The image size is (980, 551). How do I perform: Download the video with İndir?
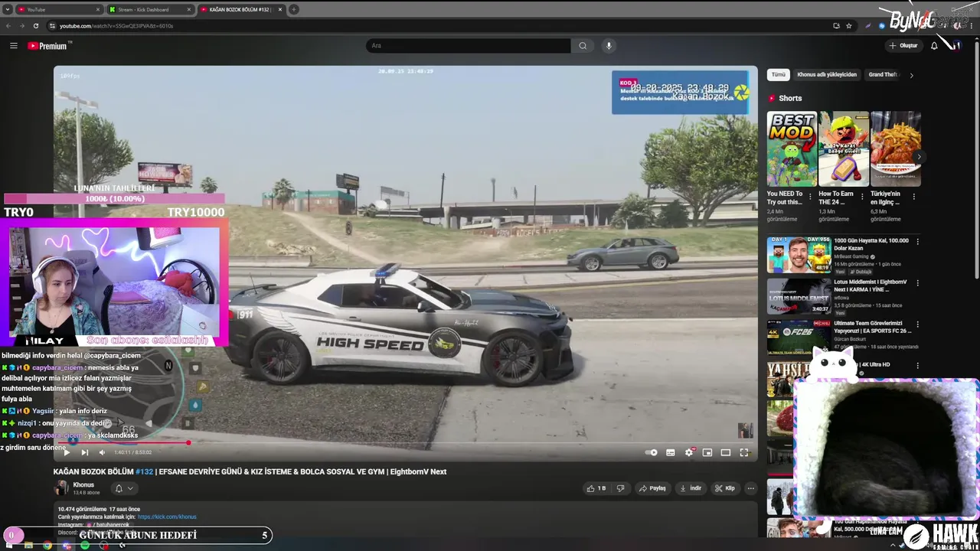point(691,488)
